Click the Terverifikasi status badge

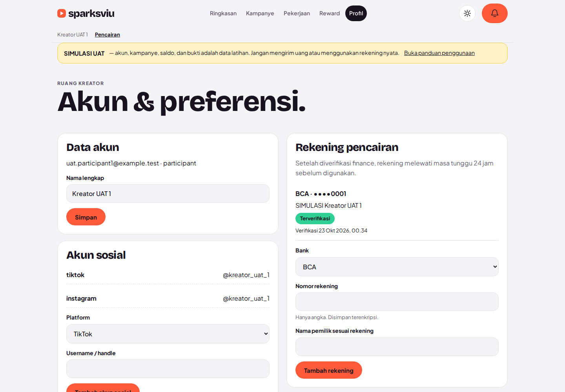315,218
